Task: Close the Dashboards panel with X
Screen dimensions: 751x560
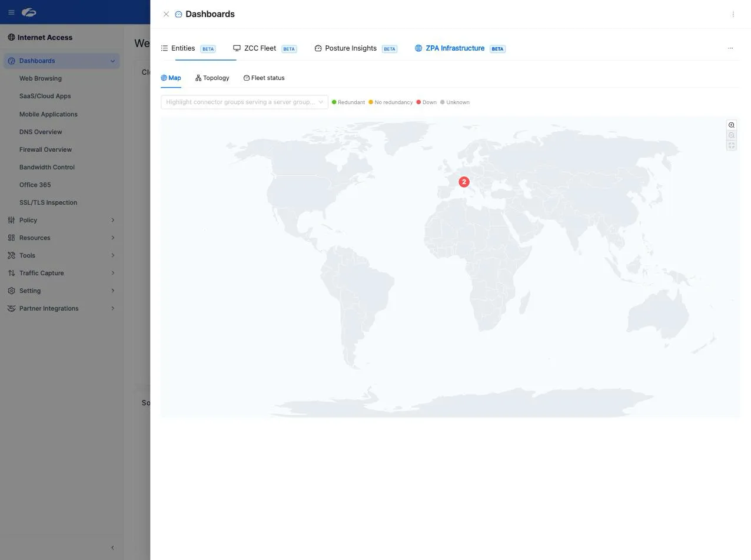Action: coord(166,14)
